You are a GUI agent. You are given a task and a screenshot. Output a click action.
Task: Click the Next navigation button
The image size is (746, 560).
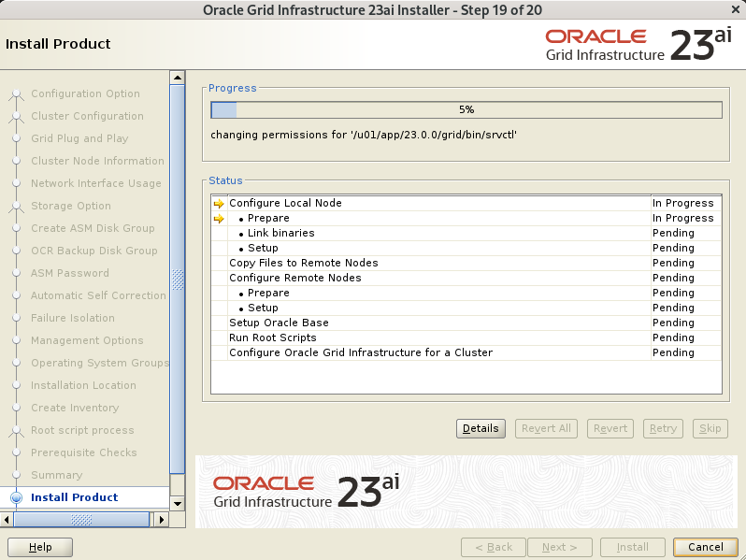click(559, 547)
